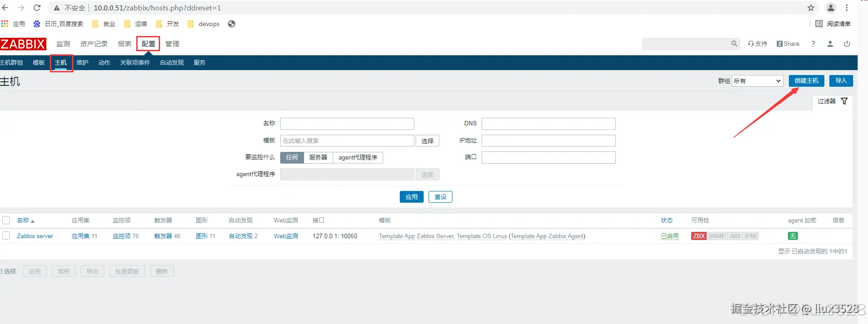Image resolution: width=868 pixels, height=324 pixels.
Task: Tick the select-all hosts checkbox
Action: [x=6, y=220]
